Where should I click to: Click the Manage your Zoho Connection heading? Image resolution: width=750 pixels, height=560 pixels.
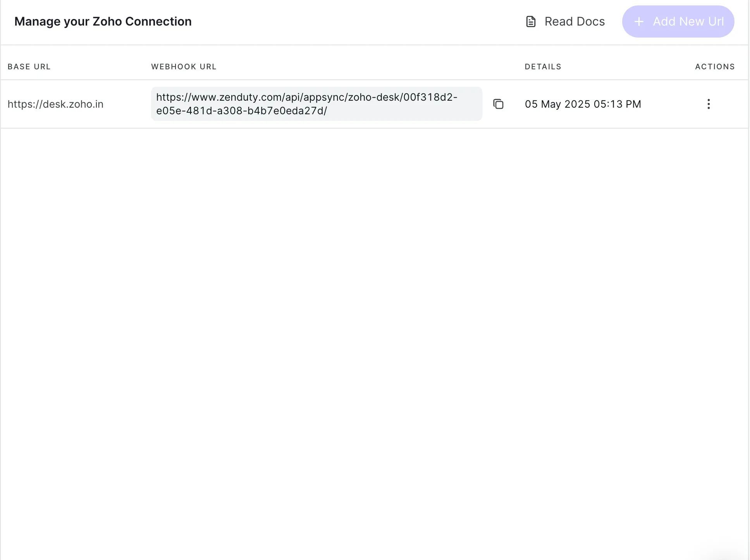pyautogui.click(x=103, y=22)
